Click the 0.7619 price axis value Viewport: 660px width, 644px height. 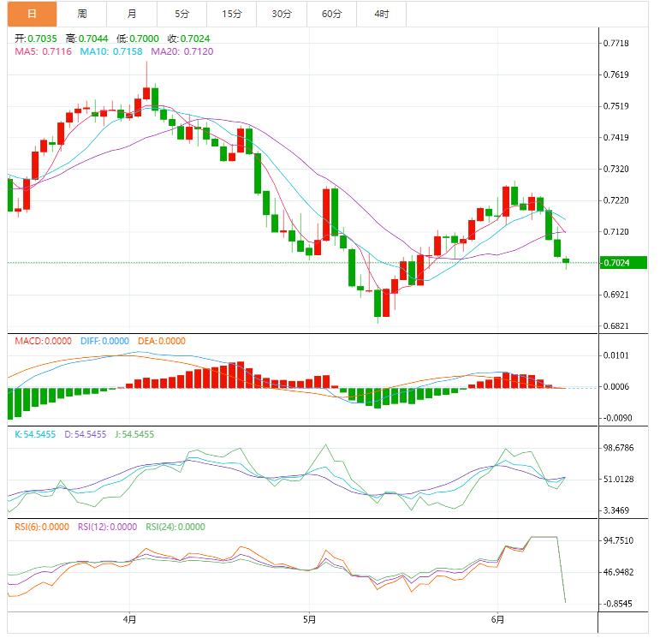[x=615, y=75]
